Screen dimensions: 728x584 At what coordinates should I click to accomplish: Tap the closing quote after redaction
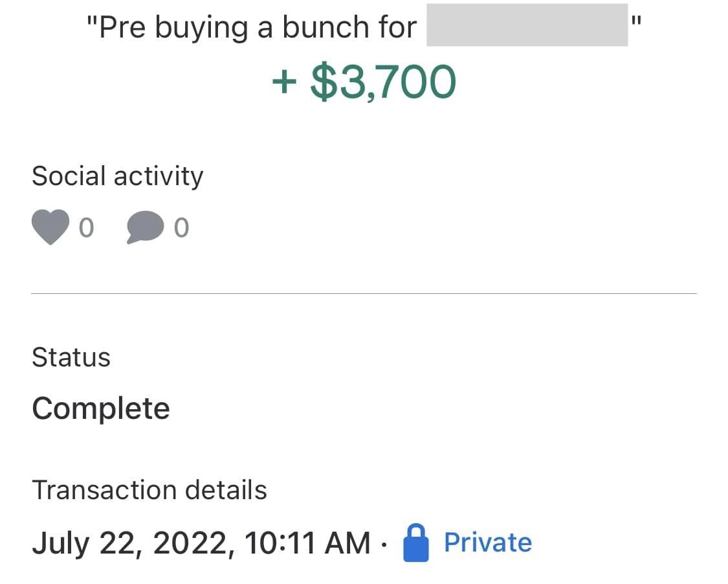point(637,21)
